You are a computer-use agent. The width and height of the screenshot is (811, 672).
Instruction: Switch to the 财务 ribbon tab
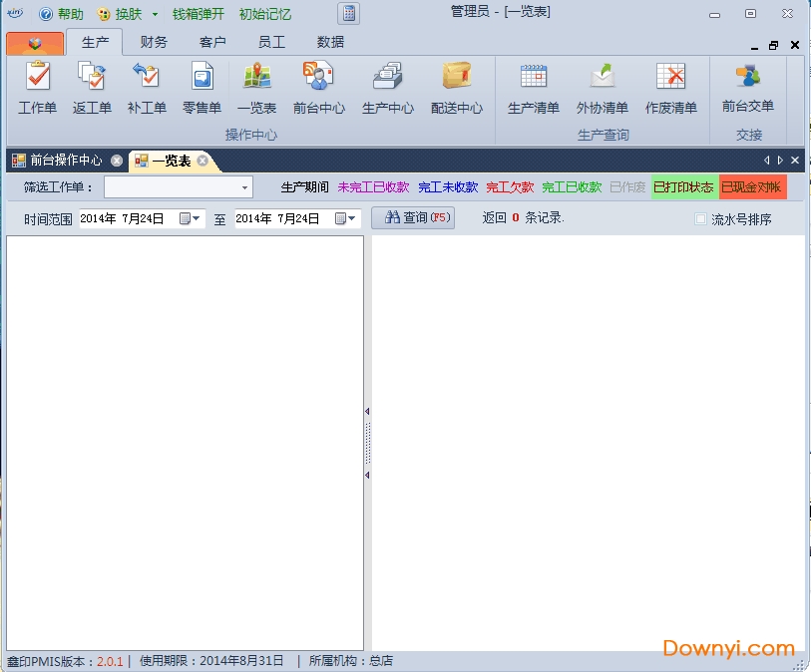pyautogui.click(x=153, y=42)
